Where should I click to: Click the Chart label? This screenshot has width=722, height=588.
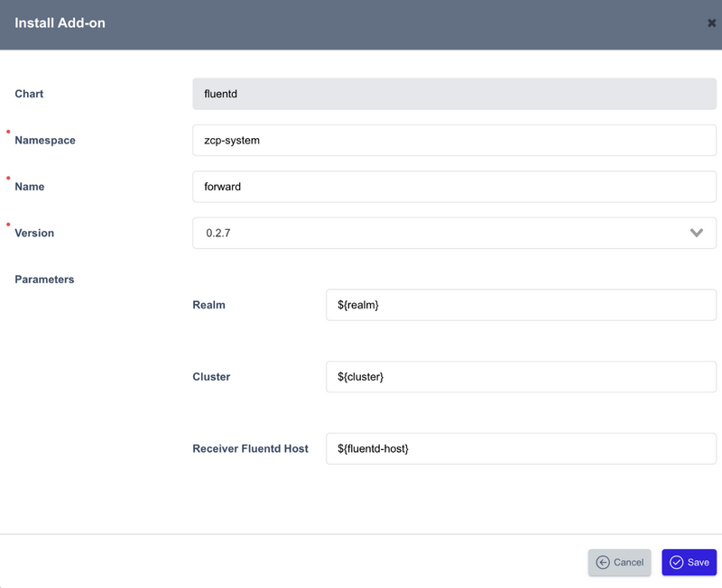29,94
